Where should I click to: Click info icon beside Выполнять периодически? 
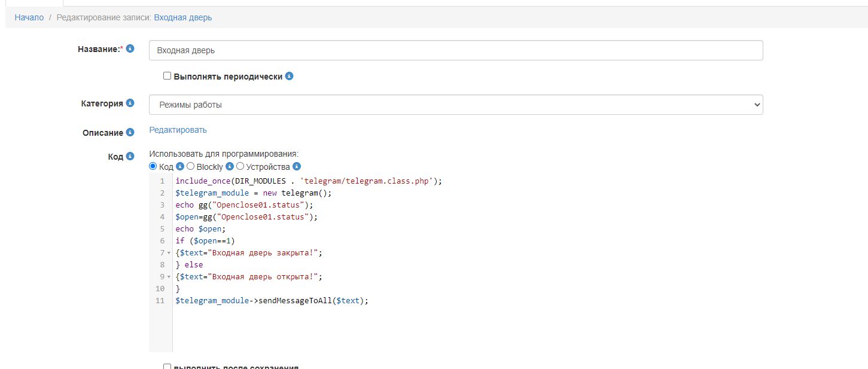tap(289, 77)
